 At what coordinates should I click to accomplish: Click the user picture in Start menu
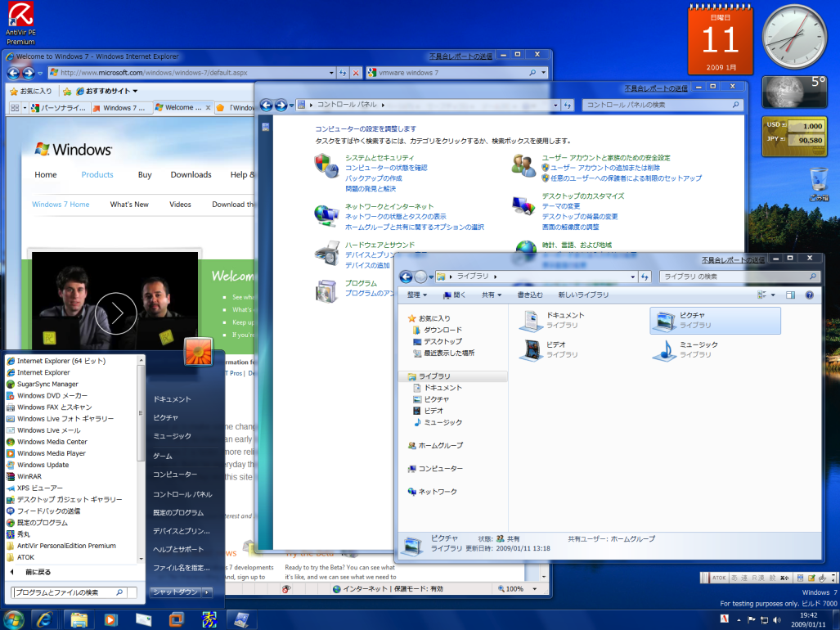coord(198,352)
